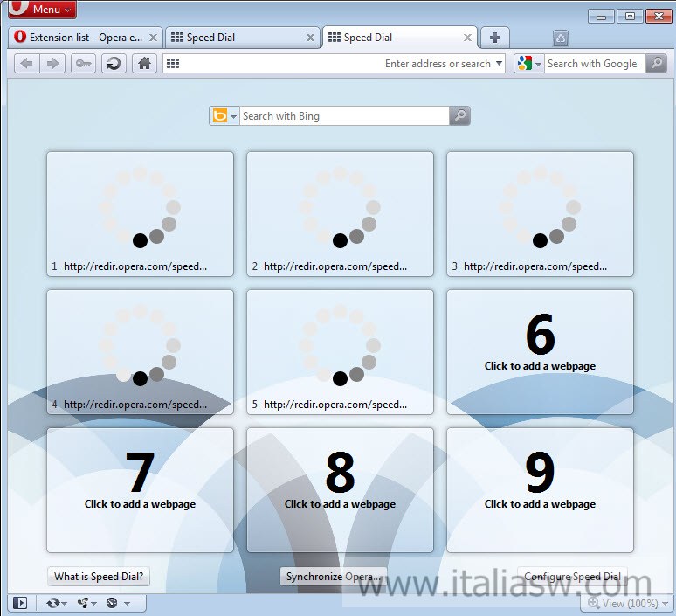Add a webpage to Speed Dial 9

(x=541, y=490)
